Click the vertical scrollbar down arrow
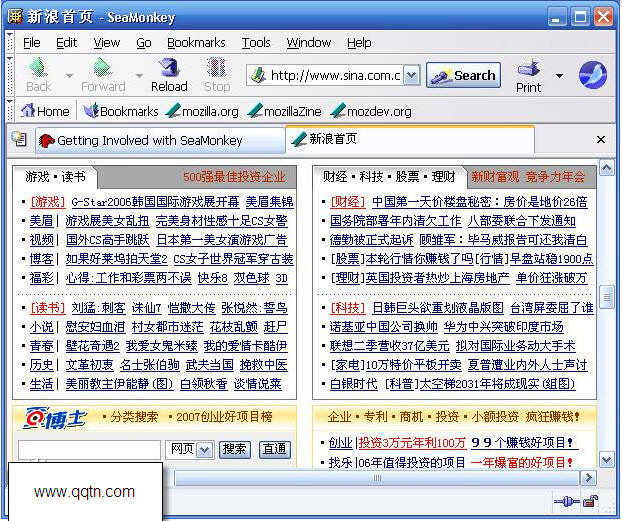 (x=606, y=460)
